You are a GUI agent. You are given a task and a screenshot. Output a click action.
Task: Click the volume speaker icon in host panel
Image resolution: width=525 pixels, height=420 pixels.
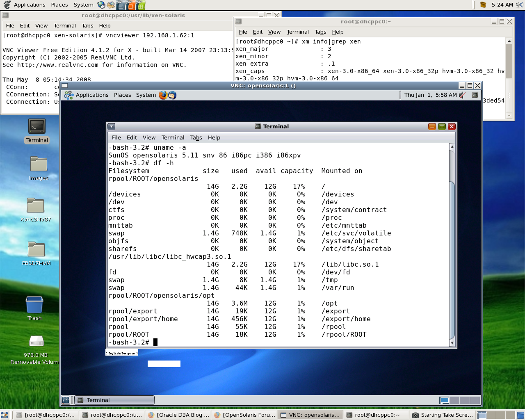519,5
